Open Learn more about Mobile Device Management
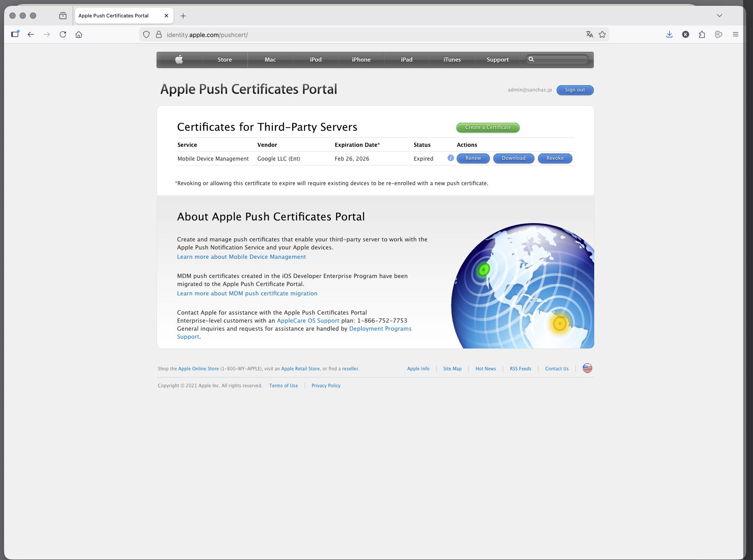Image resolution: width=753 pixels, height=560 pixels. [x=241, y=257]
